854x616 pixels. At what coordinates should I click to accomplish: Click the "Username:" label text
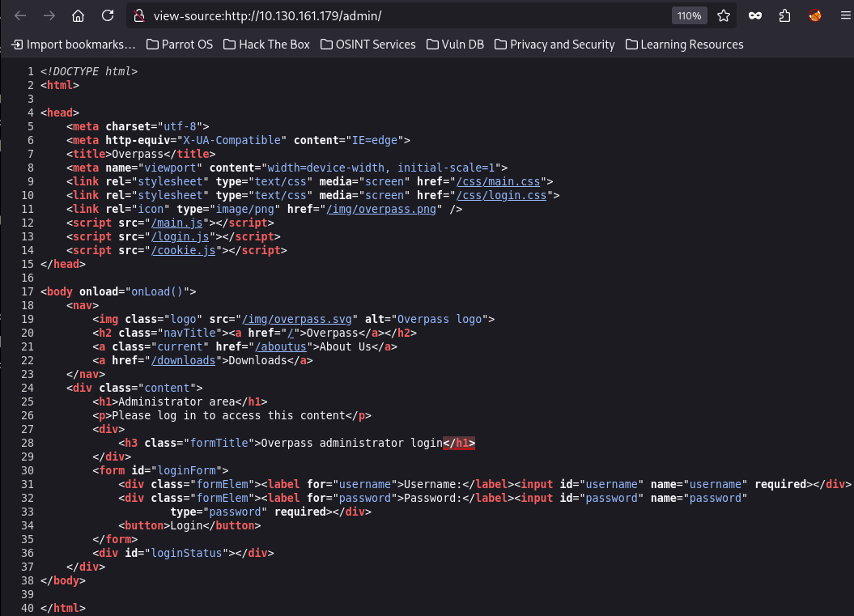[433, 484]
